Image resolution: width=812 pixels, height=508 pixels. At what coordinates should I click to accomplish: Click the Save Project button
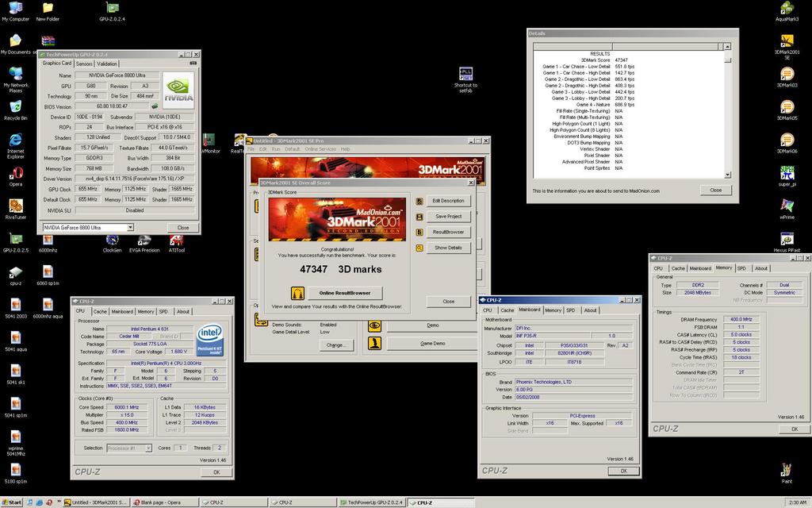click(x=449, y=217)
